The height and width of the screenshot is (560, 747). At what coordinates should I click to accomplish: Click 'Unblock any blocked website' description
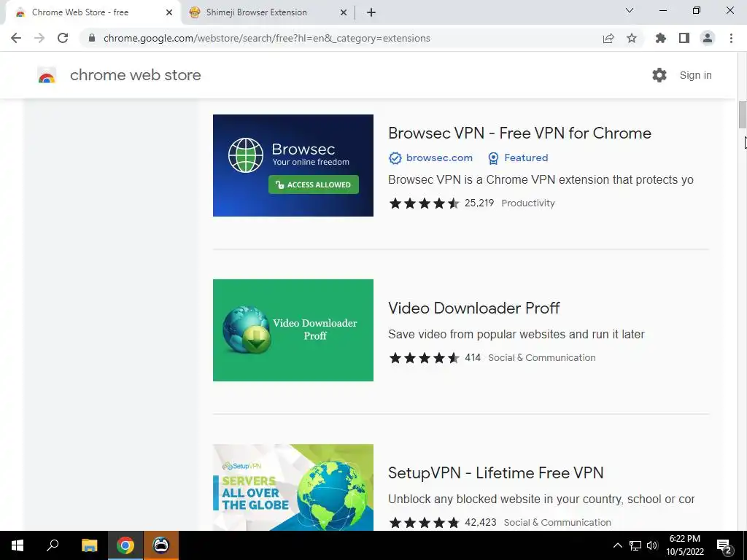point(541,499)
